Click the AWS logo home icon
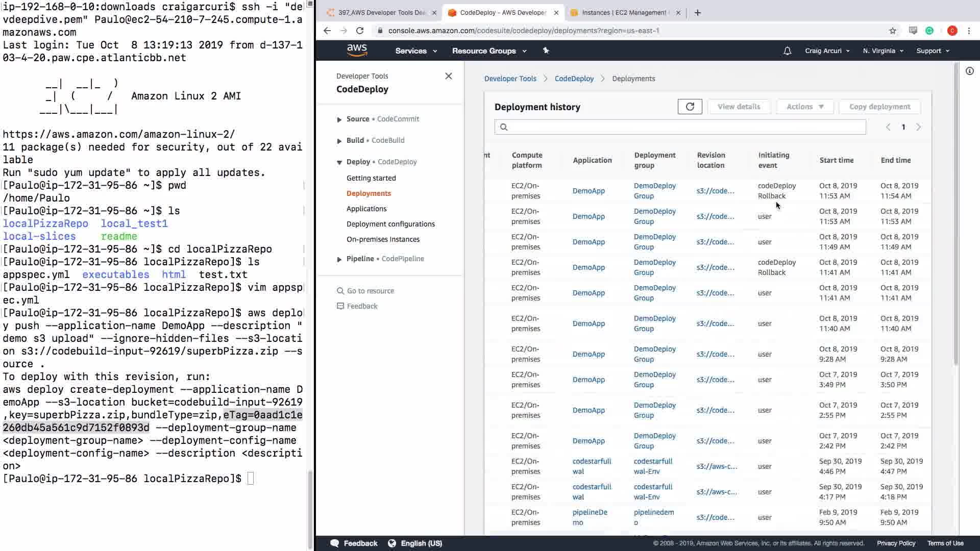Image resolution: width=980 pixels, height=551 pixels. point(357,50)
